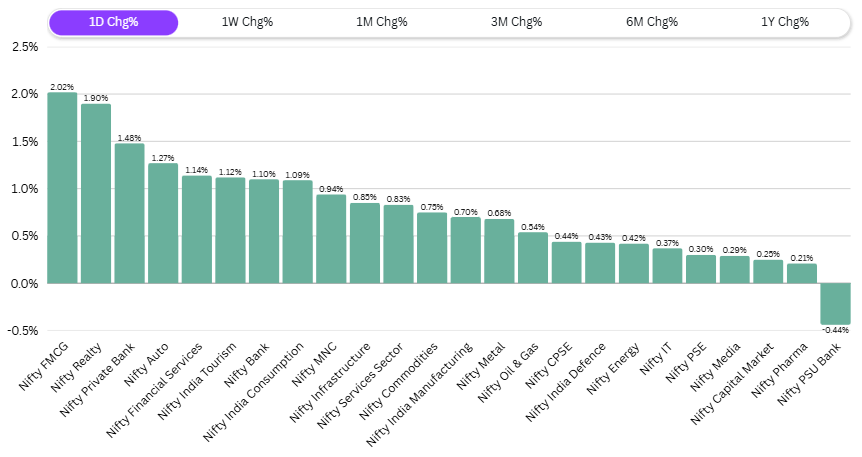This screenshot has width=862, height=457.
Task: Switch to 3M Chg% view
Action: 516,22
